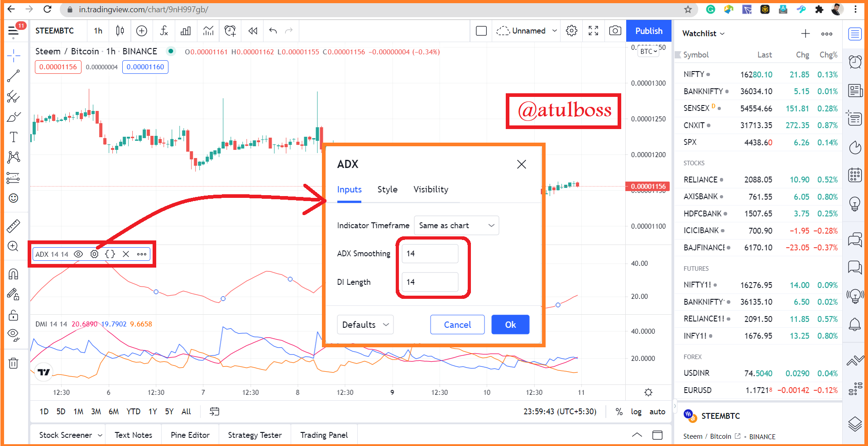Toggle lock all drawing tools
Viewport: 868px width, 446px height.
(14, 315)
